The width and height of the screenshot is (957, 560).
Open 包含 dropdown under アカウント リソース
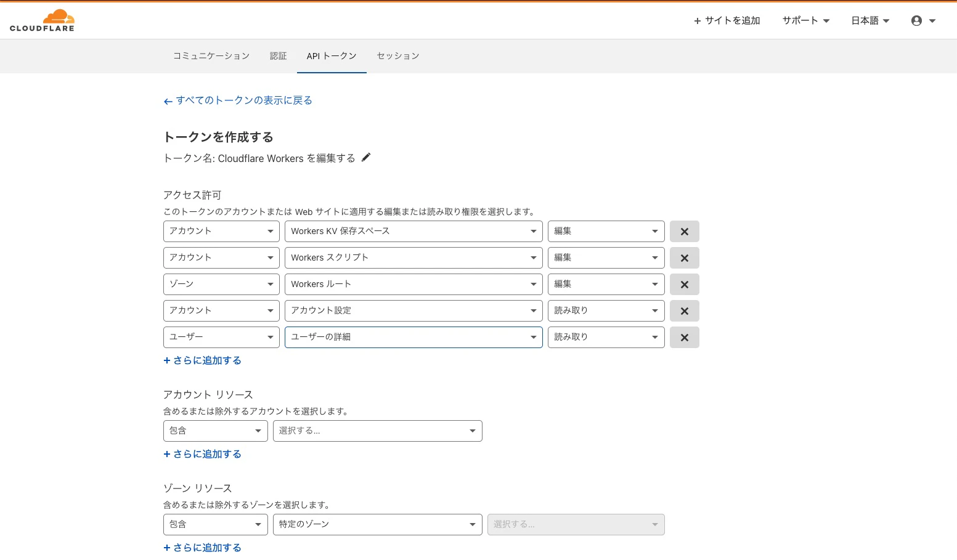tap(216, 431)
